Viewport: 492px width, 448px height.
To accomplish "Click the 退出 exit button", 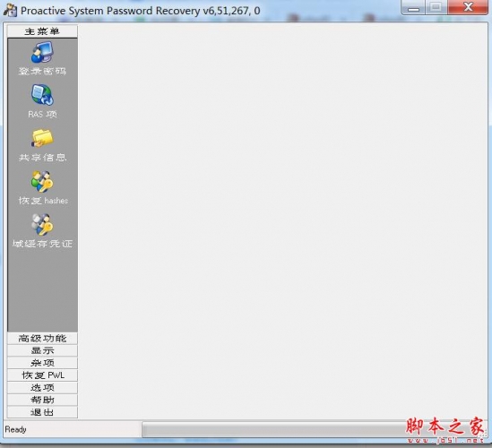I will click(42, 412).
